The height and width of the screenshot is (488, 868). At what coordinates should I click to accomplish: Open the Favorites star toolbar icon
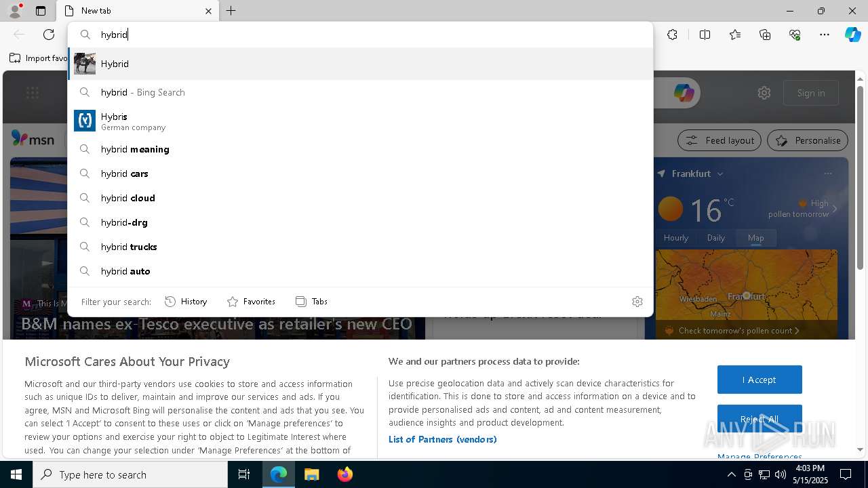(x=735, y=35)
